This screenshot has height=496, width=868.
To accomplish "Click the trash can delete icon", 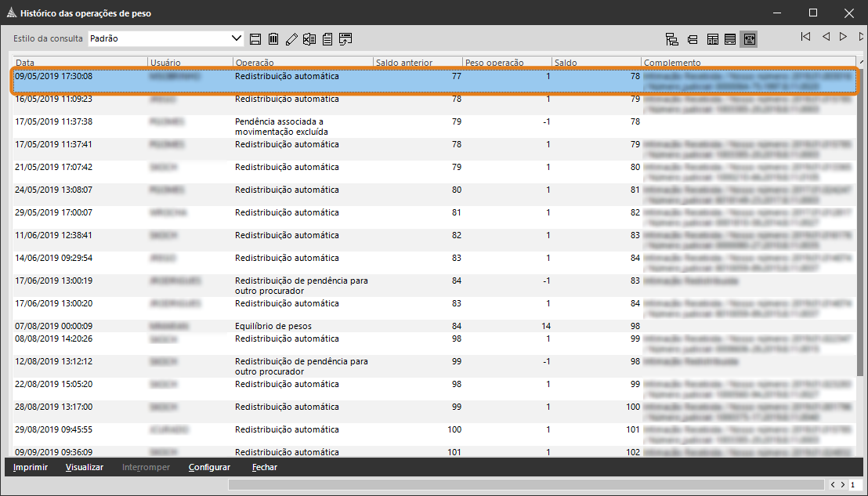I will (x=273, y=38).
